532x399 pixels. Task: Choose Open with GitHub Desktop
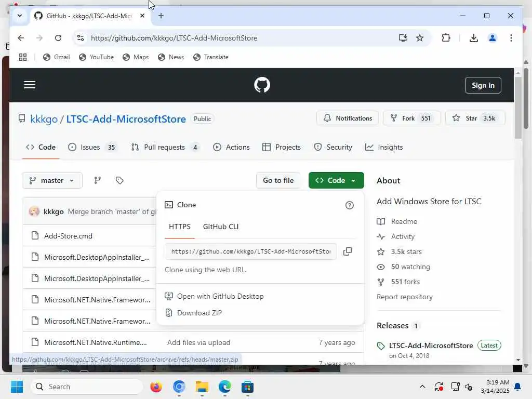(220, 296)
